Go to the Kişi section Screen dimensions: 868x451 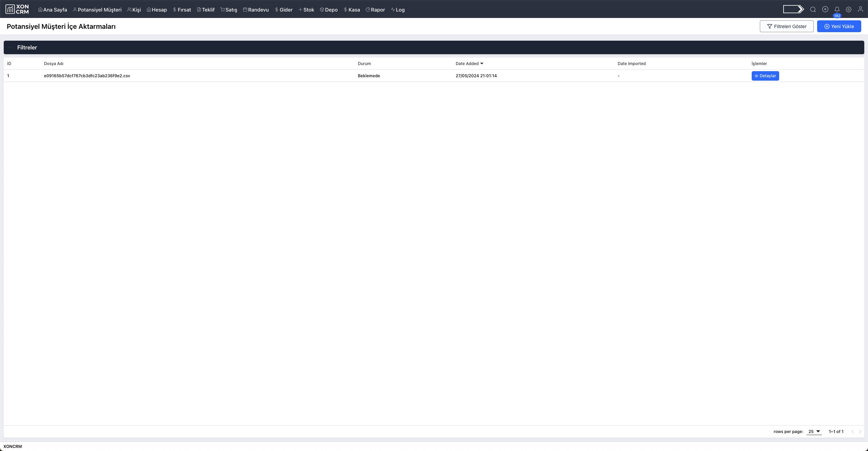[x=134, y=10]
